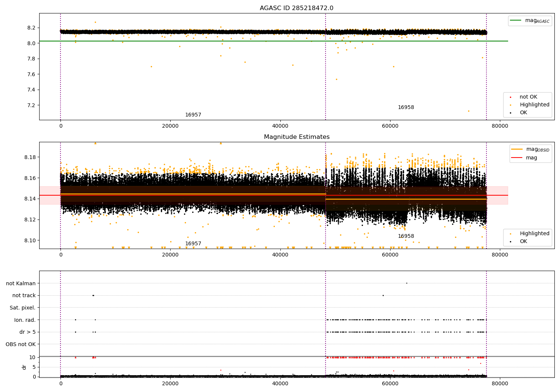This screenshot has height=392, width=560.
Task: Click the "8.2" y-tick in top plot
Action: pyautogui.click(x=31, y=28)
